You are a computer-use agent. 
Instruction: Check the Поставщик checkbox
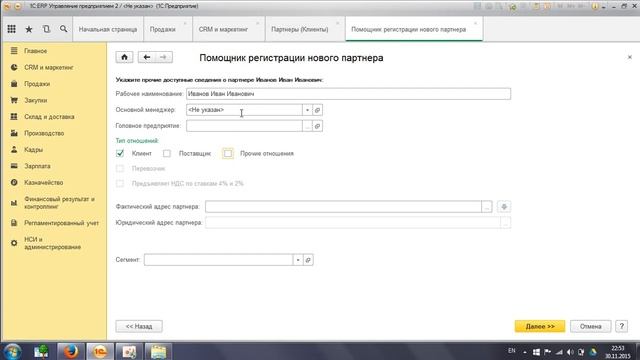pos(167,153)
